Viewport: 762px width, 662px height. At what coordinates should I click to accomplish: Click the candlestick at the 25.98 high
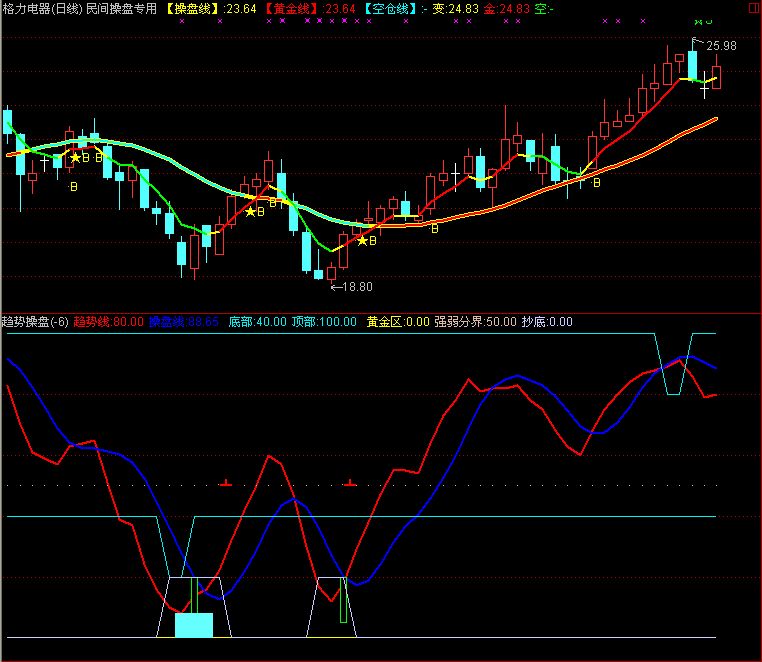click(x=693, y=61)
